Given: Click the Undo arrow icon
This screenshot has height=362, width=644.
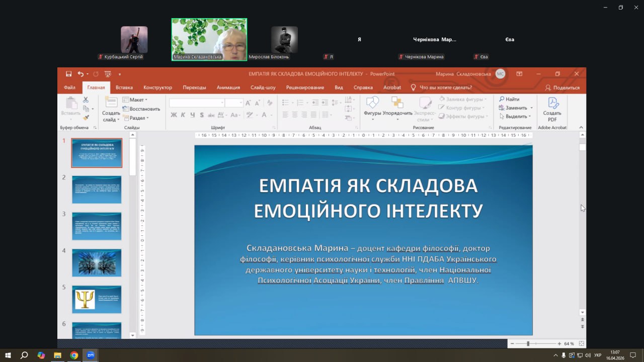Looking at the screenshot, I should click(x=80, y=74).
